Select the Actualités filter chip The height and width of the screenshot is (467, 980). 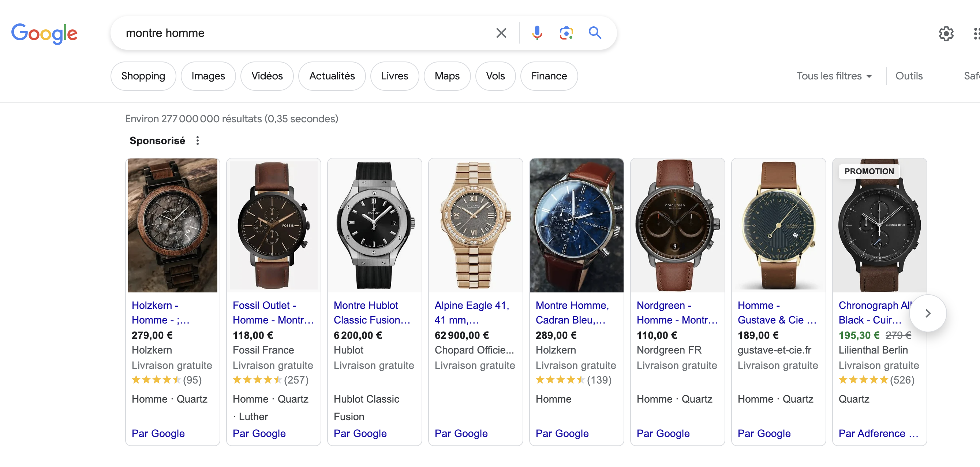tap(332, 76)
